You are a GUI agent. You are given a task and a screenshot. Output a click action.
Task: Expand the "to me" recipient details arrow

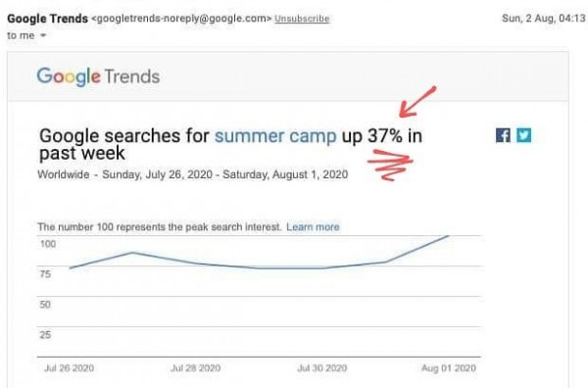(x=43, y=35)
